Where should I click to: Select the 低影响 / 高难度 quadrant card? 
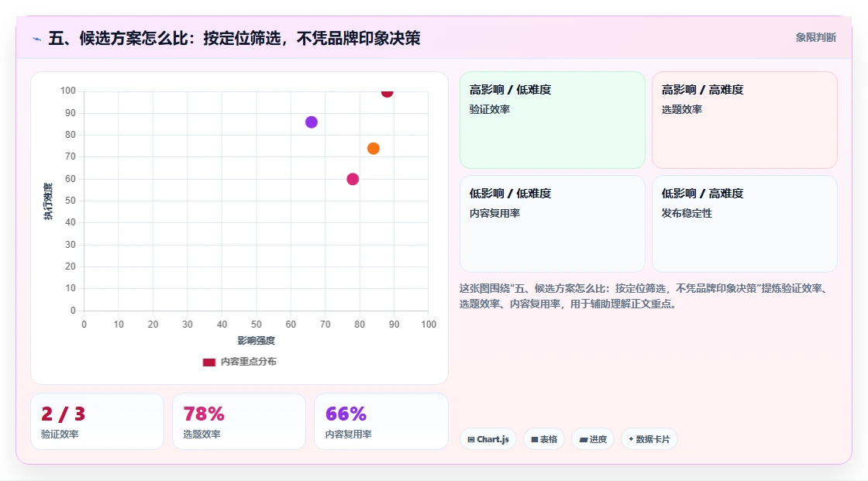pyautogui.click(x=745, y=224)
